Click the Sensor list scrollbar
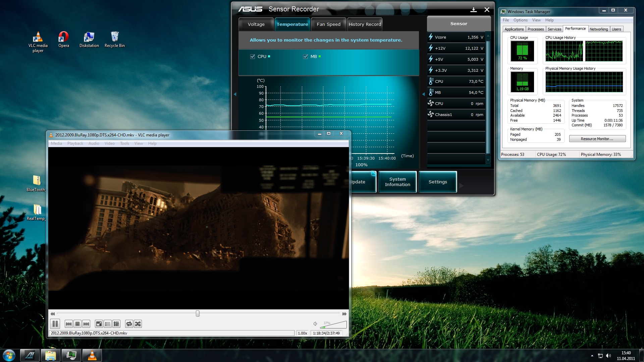 tap(488, 97)
